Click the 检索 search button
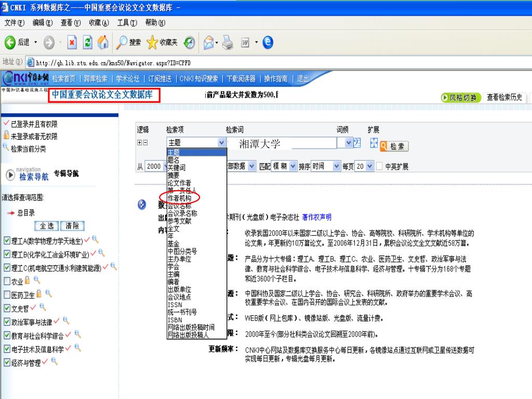The width and height of the screenshot is (532, 399). [x=394, y=146]
